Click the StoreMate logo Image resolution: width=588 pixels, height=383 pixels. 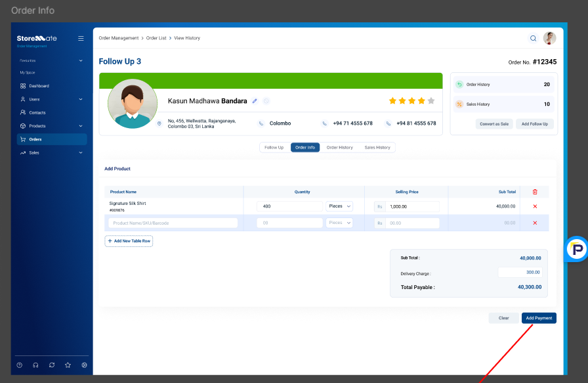pos(37,38)
